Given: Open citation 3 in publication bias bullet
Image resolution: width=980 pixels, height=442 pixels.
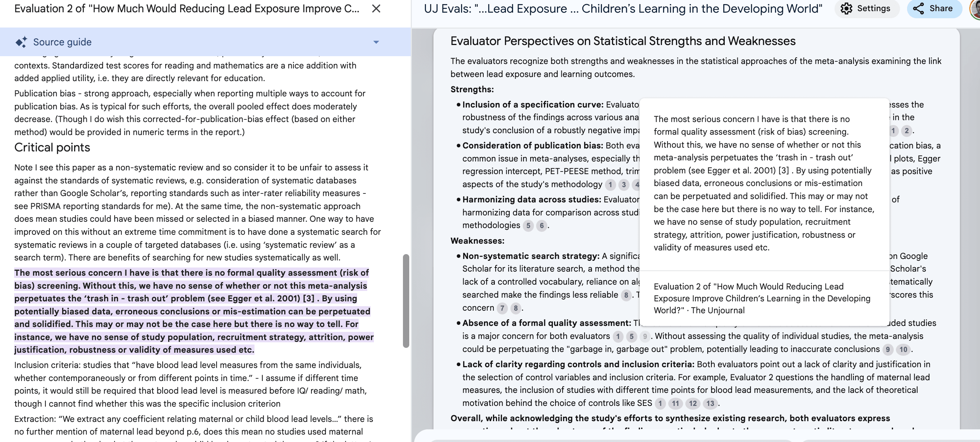Looking at the screenshot, I should click(x=624, y=185).
